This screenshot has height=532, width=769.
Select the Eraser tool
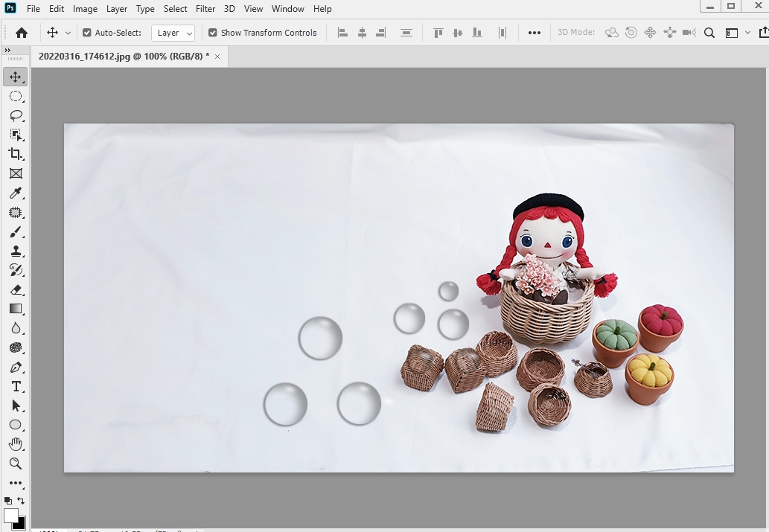coord(15,289)
